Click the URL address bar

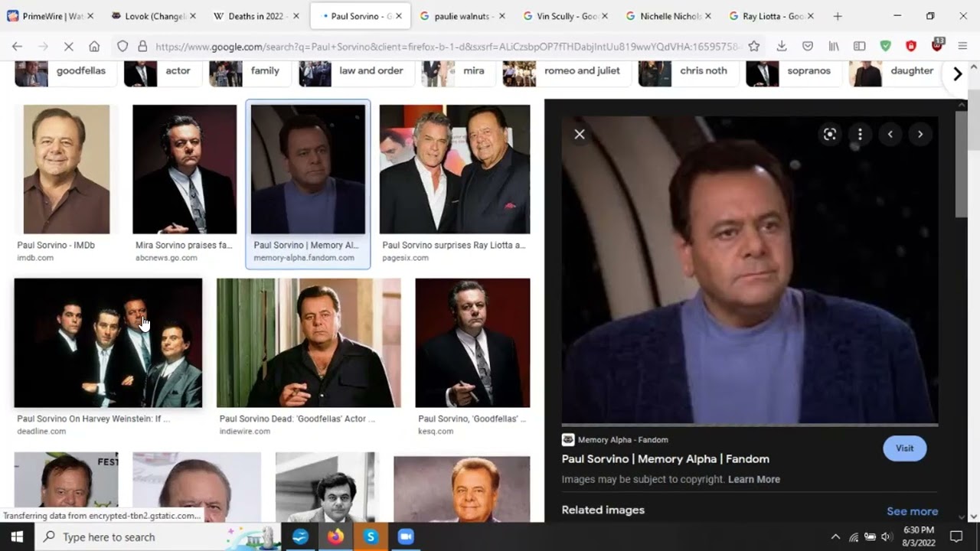[446, 47]
